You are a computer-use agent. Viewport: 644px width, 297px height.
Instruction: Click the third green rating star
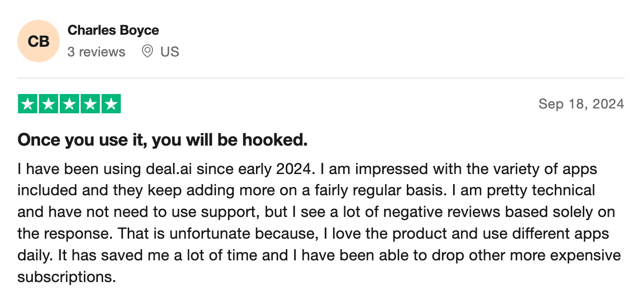point(69,104)
